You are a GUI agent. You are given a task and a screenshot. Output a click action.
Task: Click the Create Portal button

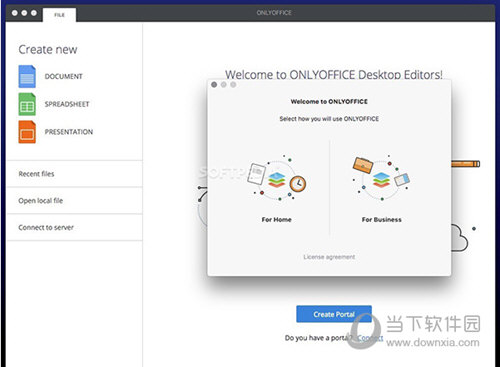click(334, 314)
